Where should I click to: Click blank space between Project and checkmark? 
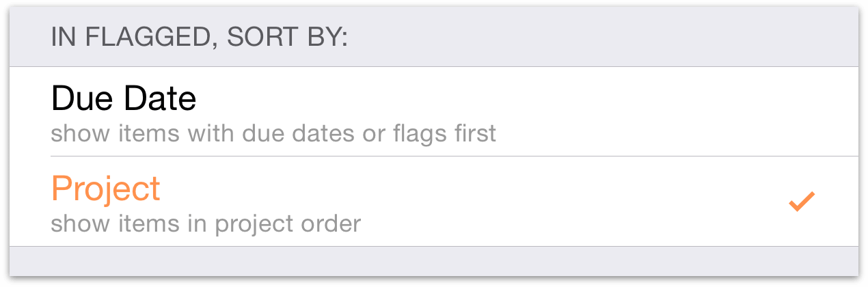click(478, 202)
